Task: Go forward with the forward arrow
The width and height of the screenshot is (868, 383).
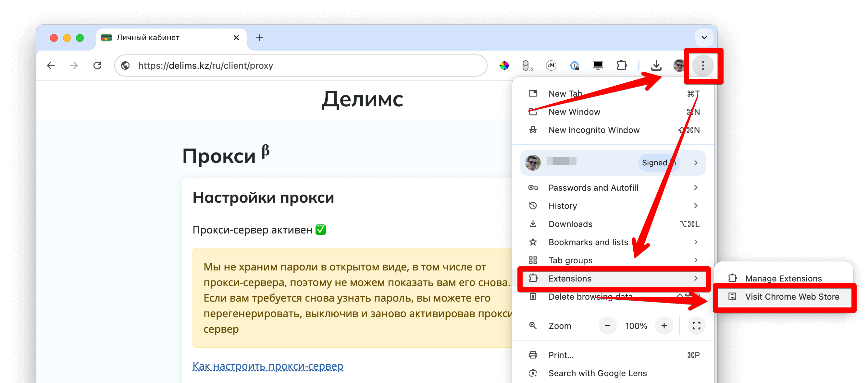Action: (74, 65)
